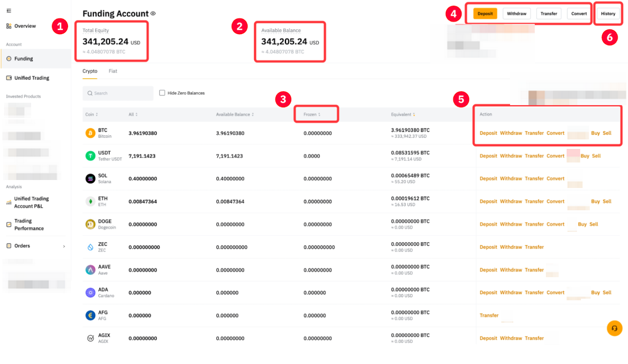This screenshot has height=364, width=628.
Task: Click the Overview grid icon in sidebar
Action: click(9, 26)
